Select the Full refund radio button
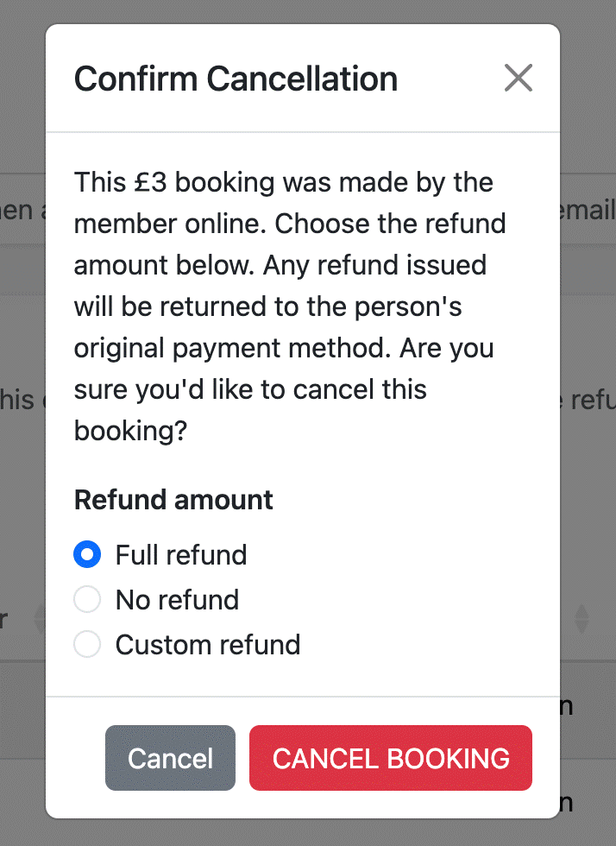This screenshot has height=846, width=616. tap(87, 554)
